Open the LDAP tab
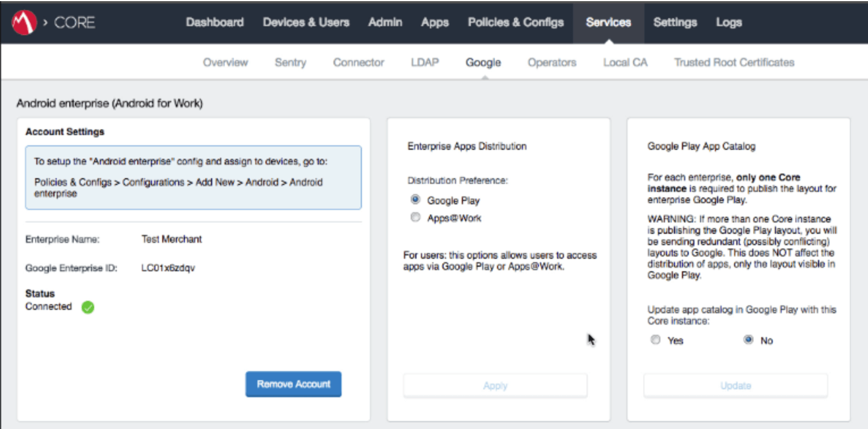The height and width of the screenshot is (429, 868). click(x=425, y=62)
